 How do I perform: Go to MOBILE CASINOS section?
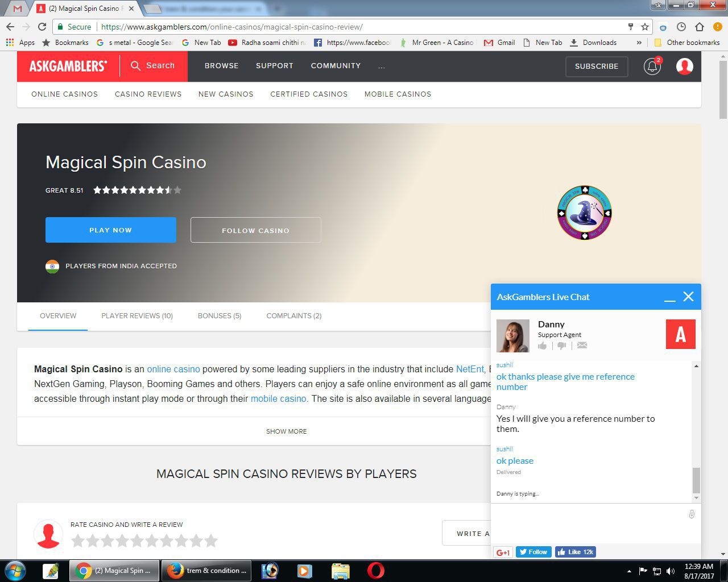point(398,94)
